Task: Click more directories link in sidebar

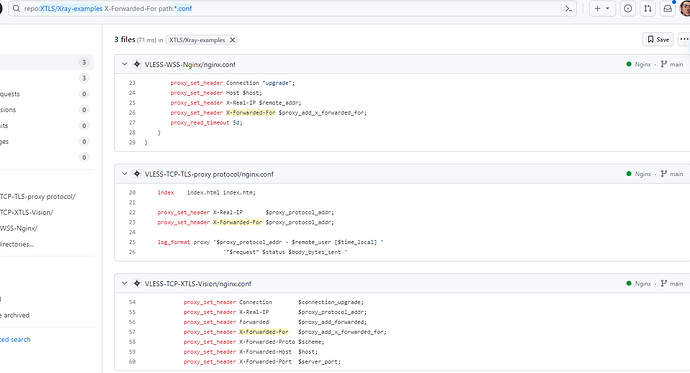Action: [x=17, y=244]
